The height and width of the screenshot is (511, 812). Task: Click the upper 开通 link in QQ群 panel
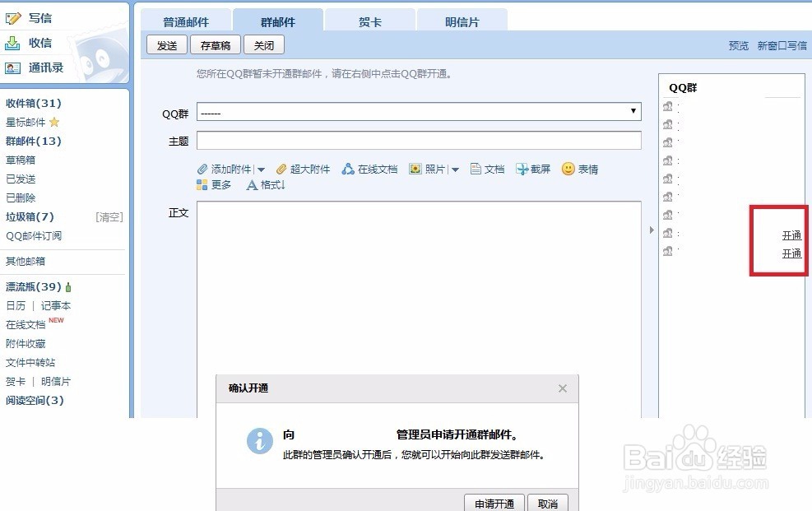tap(791, 235)
